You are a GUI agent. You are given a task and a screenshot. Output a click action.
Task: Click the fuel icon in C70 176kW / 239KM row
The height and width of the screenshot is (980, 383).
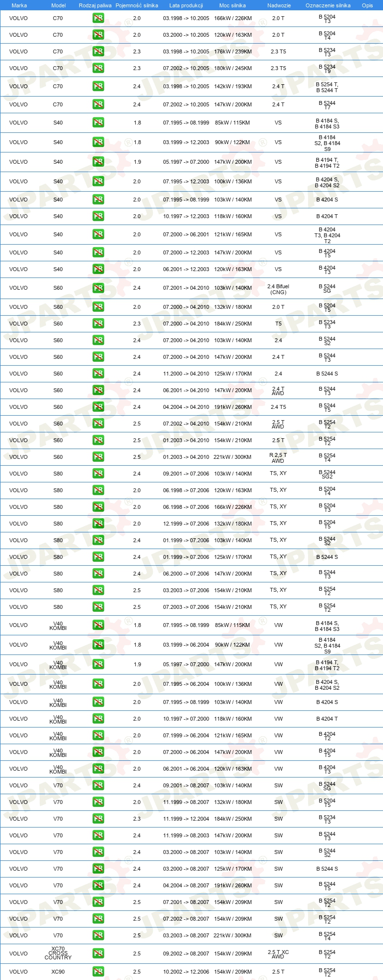(x=98, y=51)
